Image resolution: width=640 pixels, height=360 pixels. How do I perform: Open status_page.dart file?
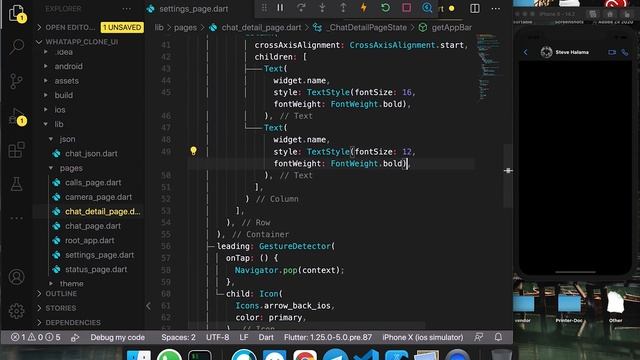coord(96,269)
